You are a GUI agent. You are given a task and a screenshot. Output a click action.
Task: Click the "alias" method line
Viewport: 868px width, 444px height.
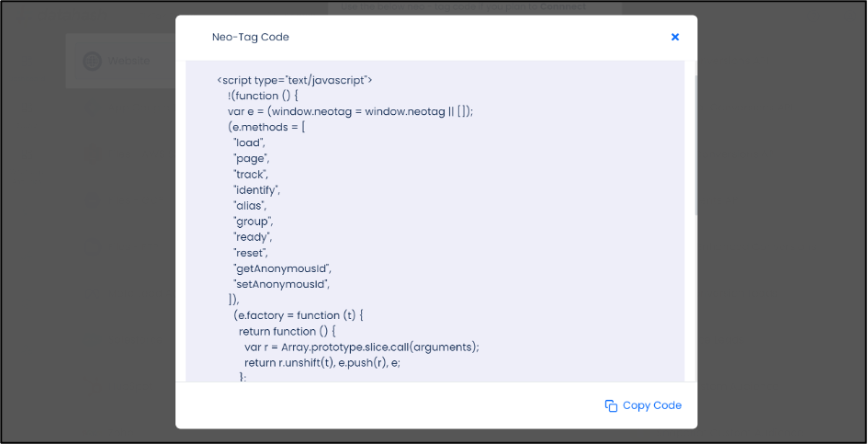(250, 206)
